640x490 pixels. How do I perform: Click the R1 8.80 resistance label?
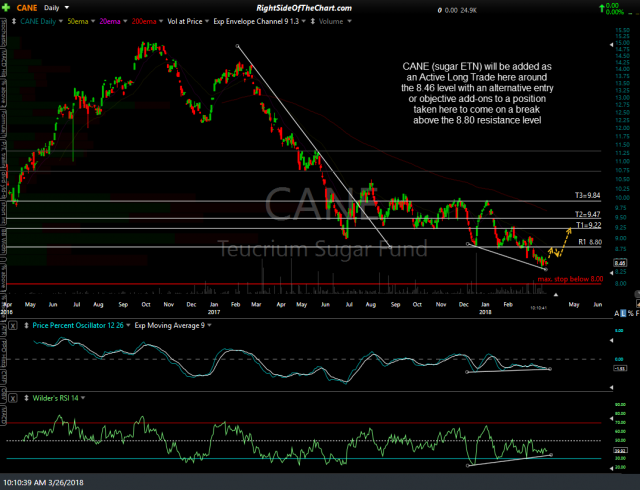(x=590, y=242)
